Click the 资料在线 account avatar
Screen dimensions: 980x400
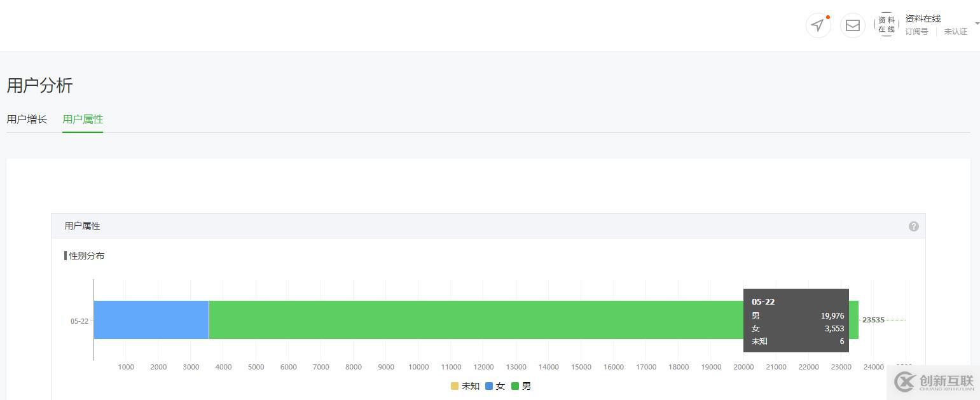tap(887, 25)
